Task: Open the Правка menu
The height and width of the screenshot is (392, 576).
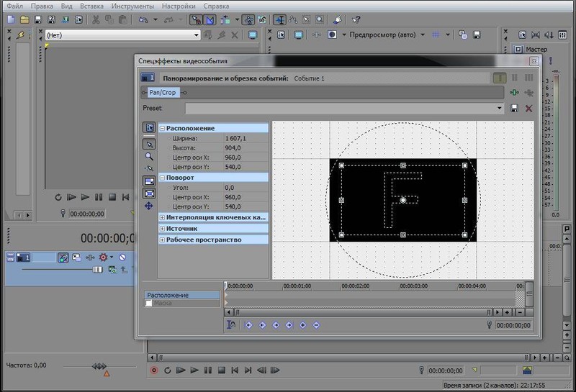Action: coord(42,6)
